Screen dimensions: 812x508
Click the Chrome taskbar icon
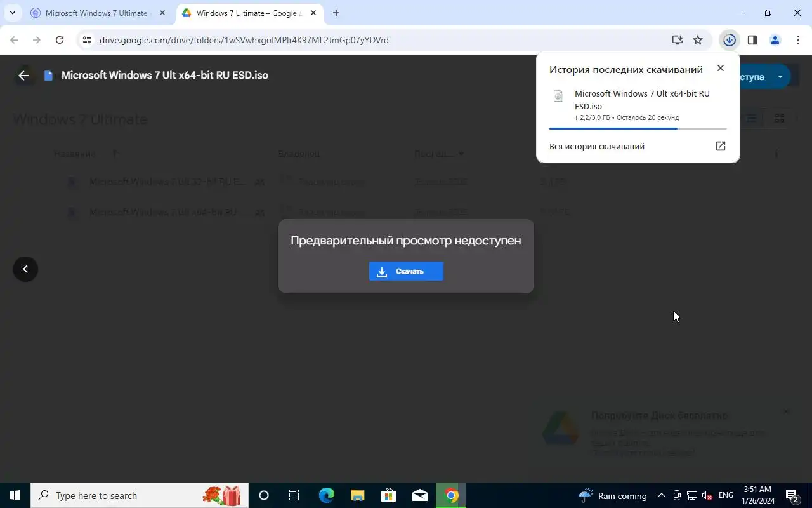(451, 495)
